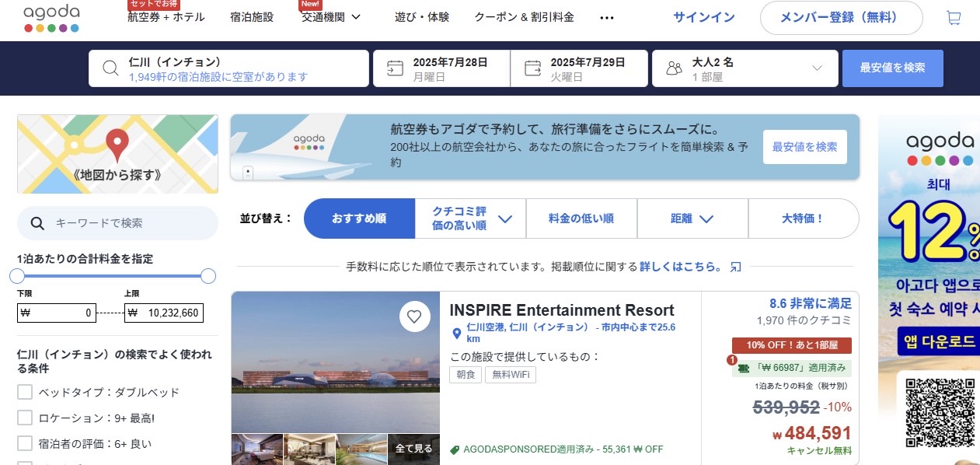Click メンバー登録（無料） button
Image resolution: width=980 pixels, height=465 pixels.
(841, 18)
